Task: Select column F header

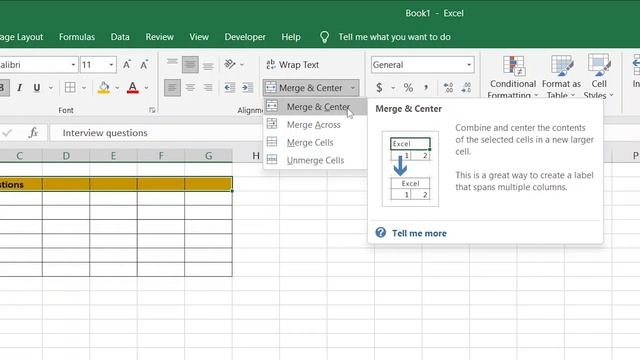Action: click(161, 156)
